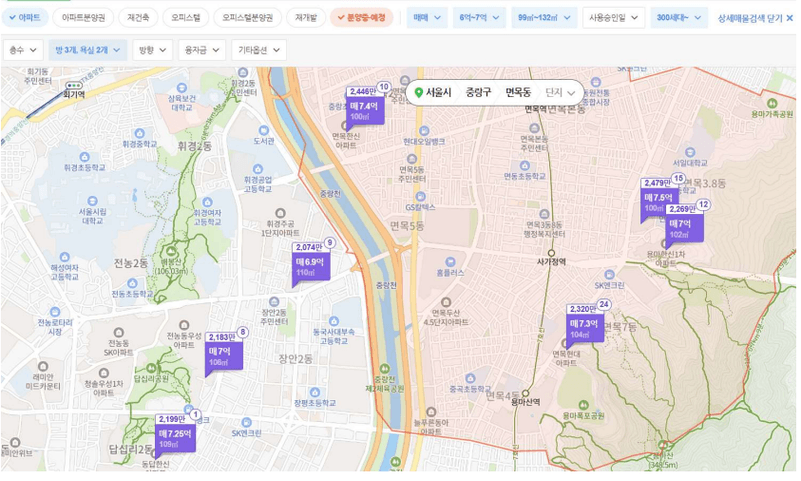801x481 pixels.
Task: Click the 휘경여자고등학교 school icon
Action: tap(207, 202)
